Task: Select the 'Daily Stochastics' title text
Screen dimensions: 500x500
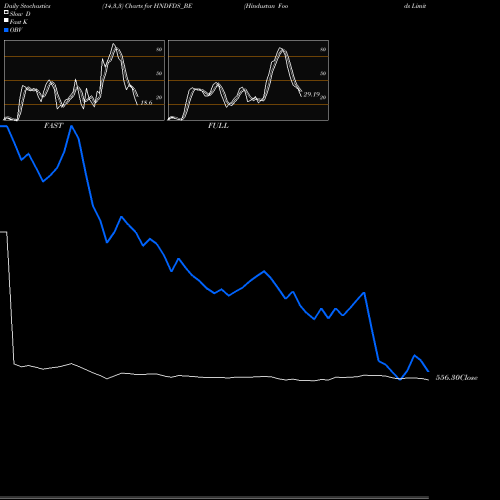Action: [x=27, y=6]
